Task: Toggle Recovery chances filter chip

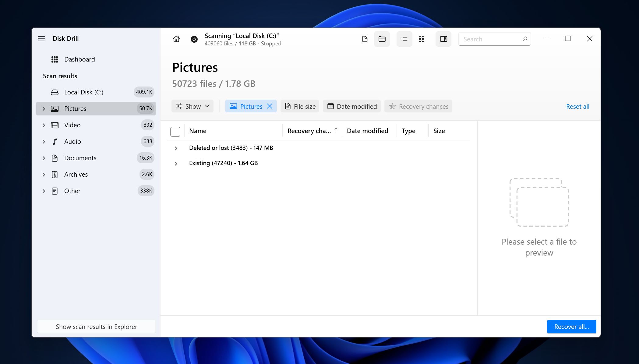Action: point(419,106)
